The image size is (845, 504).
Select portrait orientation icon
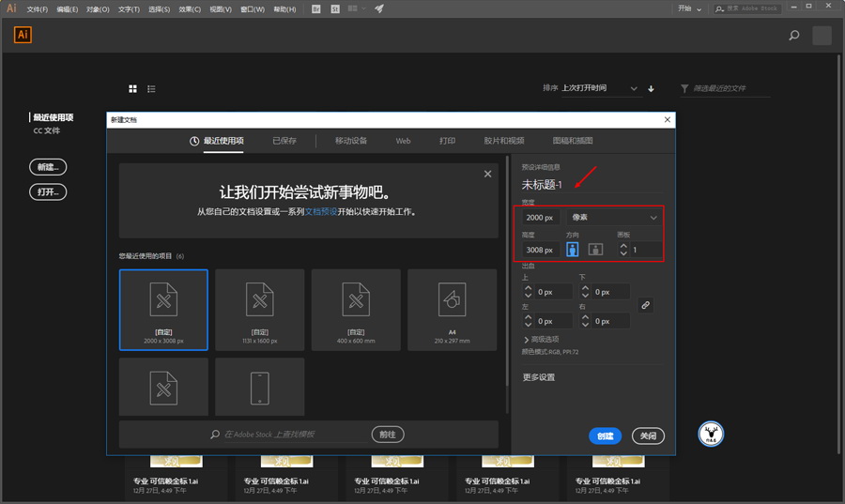click(x=572, y=250)
